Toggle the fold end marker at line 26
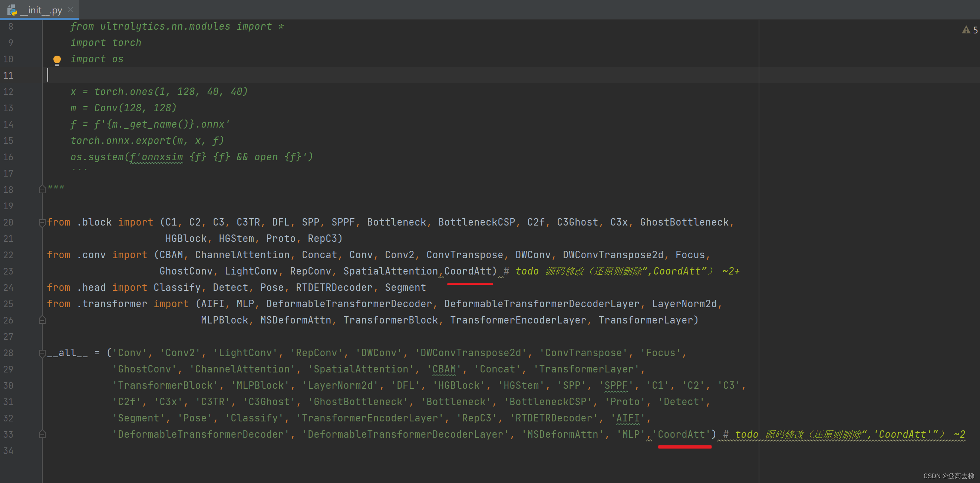Viewport: 980px width, 483px height. (42, 320)
